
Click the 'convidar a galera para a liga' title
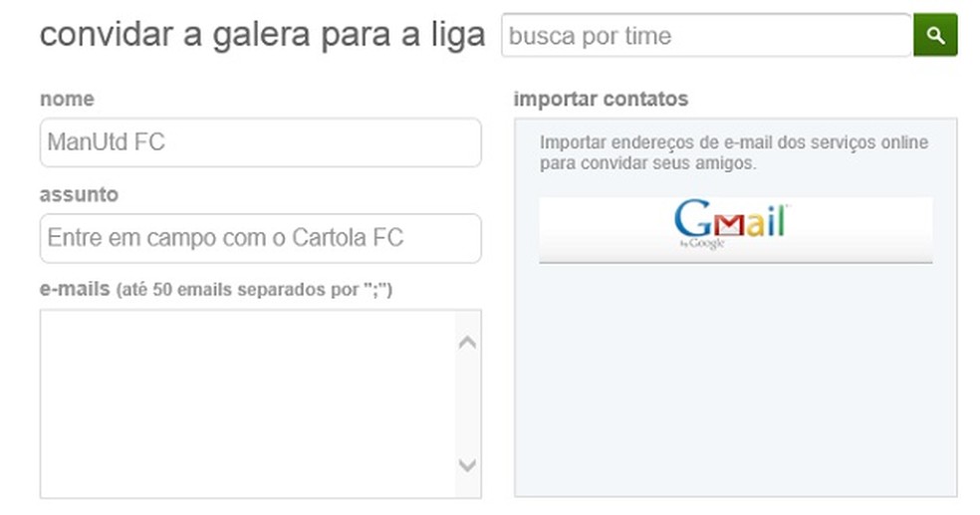click(262, 36)
